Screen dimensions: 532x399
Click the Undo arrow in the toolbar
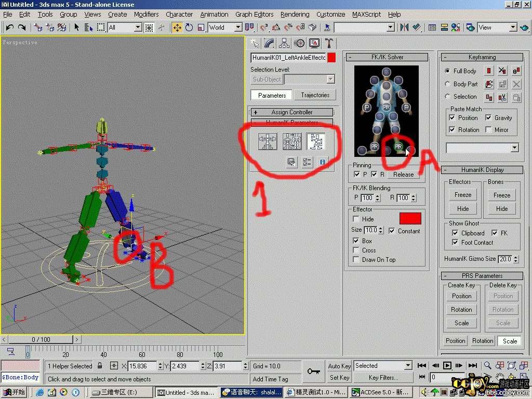(9, 27)
